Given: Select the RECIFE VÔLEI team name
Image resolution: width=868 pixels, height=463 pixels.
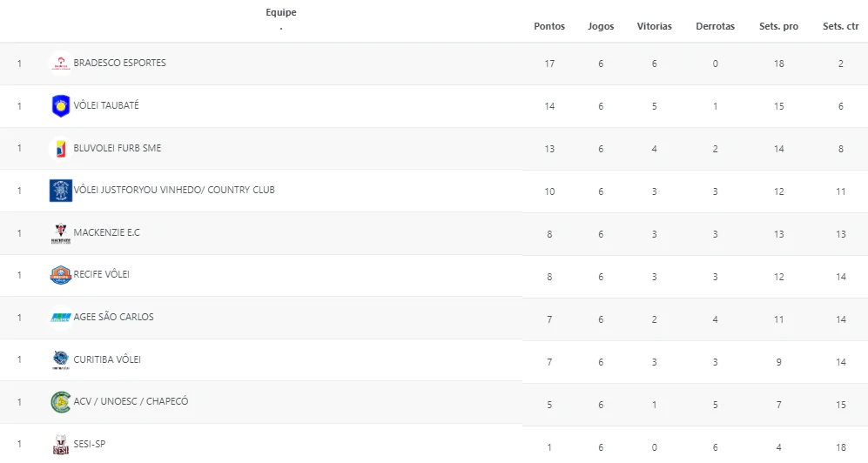Looking at the screenshot, I should [102, 274].
